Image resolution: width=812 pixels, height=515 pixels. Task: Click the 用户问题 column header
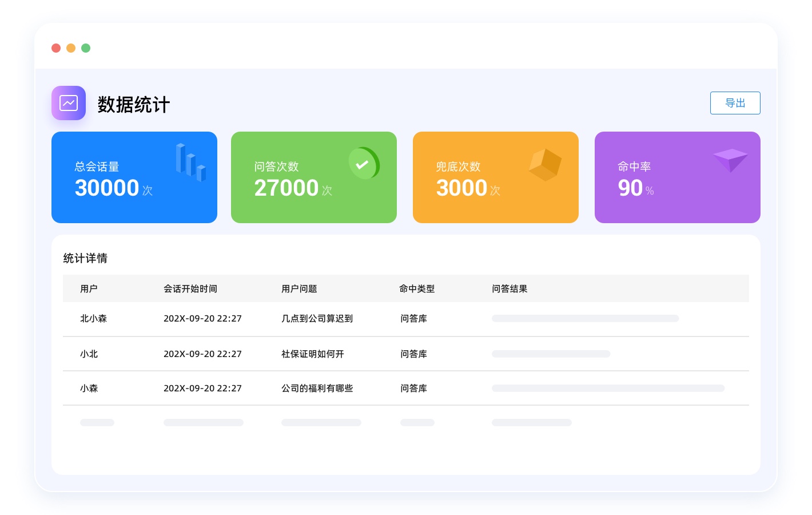(299, 289)
